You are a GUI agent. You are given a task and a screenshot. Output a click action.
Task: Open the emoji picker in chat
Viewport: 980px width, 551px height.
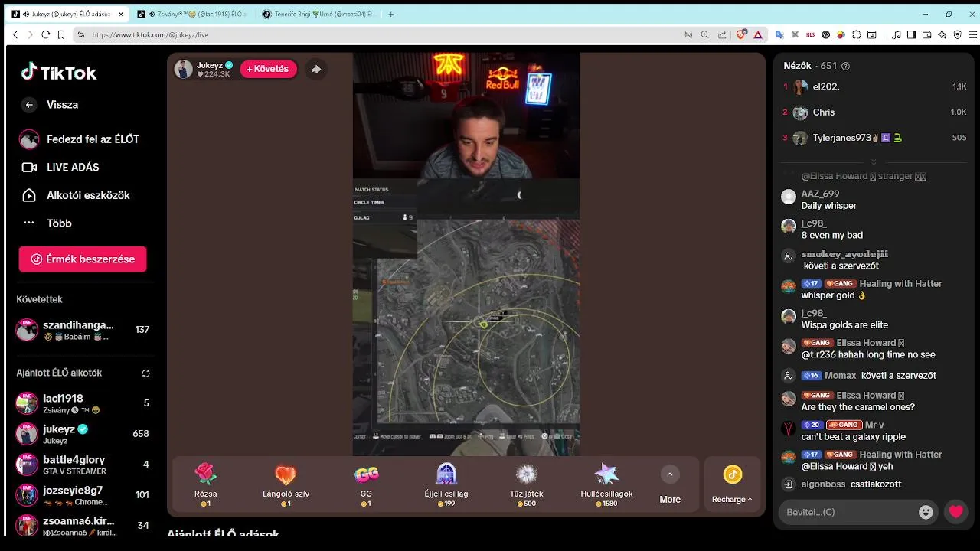point(926,512)
